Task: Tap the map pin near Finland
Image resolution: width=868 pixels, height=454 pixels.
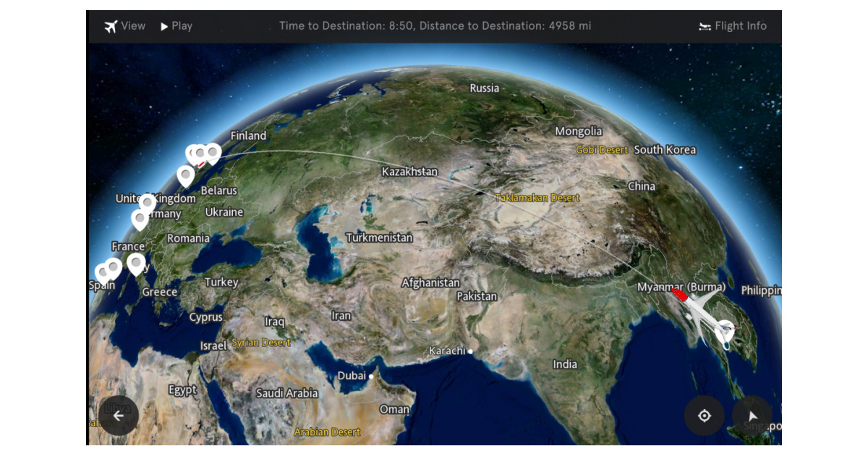Action: click(212, 152)
